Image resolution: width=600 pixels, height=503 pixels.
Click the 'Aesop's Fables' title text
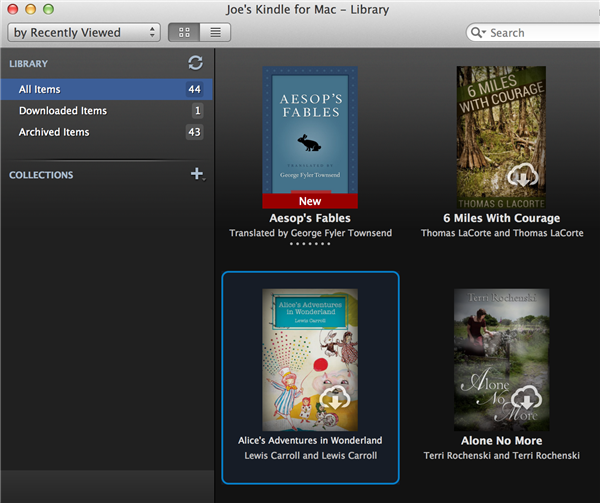(x=310, y=218)
